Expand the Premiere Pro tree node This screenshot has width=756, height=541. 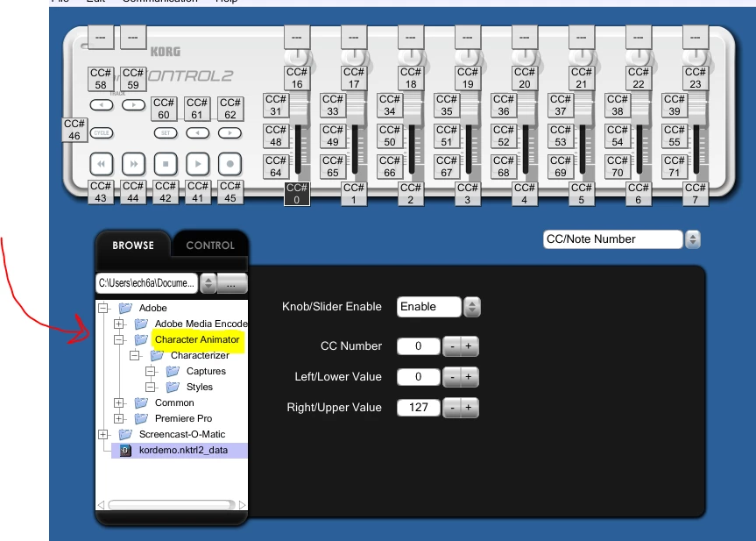(x=119, y=418)
